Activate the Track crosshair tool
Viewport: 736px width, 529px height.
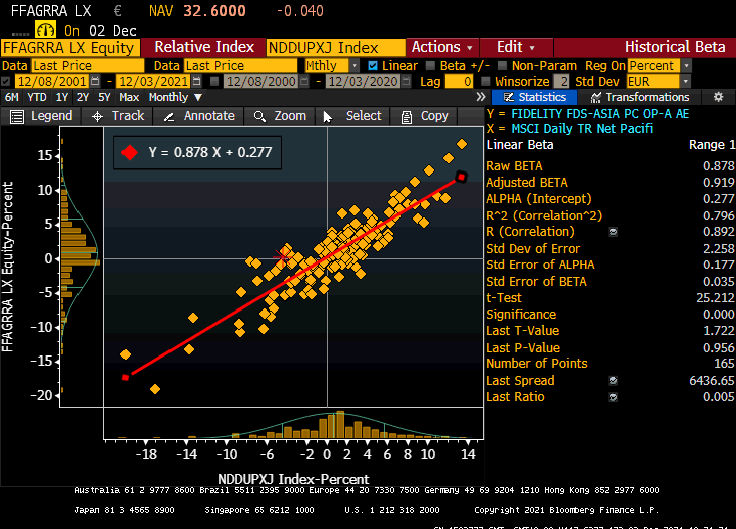pyautogui.click(x=98, y=116)
